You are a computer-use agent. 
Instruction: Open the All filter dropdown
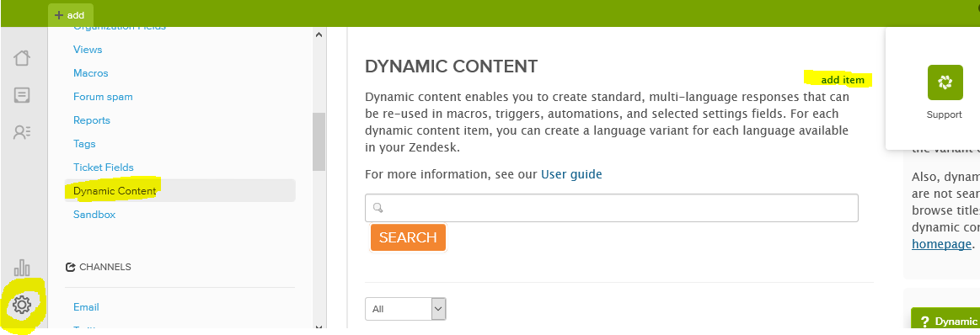click(x=405, y=309)
